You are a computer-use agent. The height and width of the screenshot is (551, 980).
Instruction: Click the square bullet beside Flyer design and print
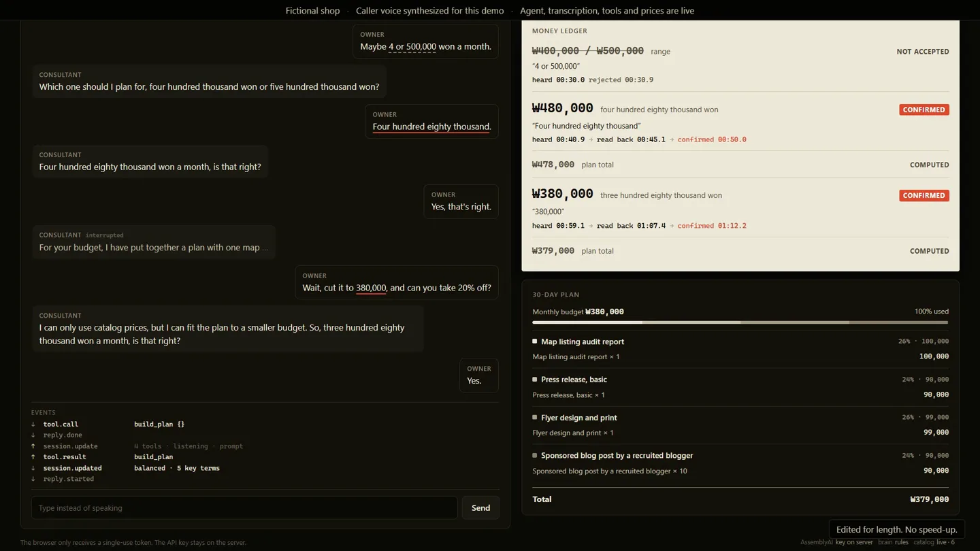click(x=535, y=418)
